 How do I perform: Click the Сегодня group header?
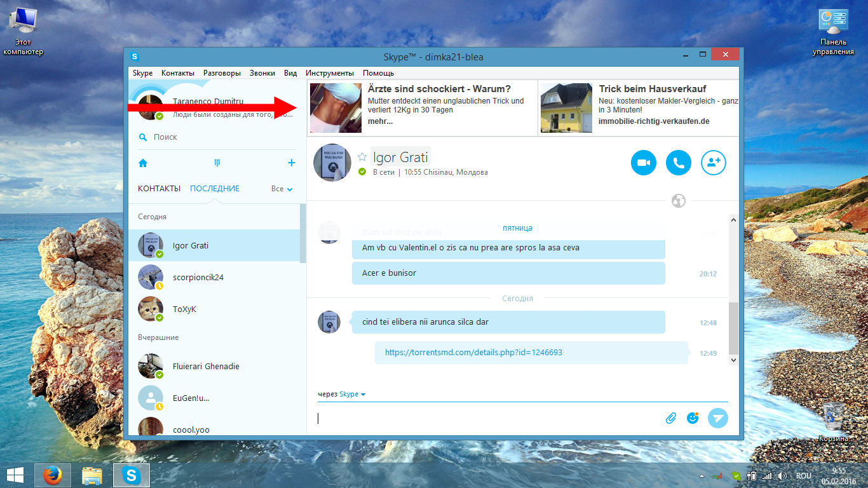(153, 217)
